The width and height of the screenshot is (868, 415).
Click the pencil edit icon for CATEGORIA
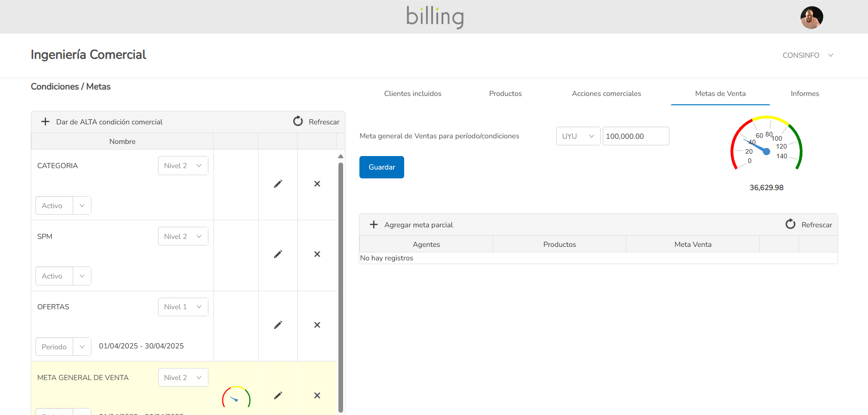(278, 184)
